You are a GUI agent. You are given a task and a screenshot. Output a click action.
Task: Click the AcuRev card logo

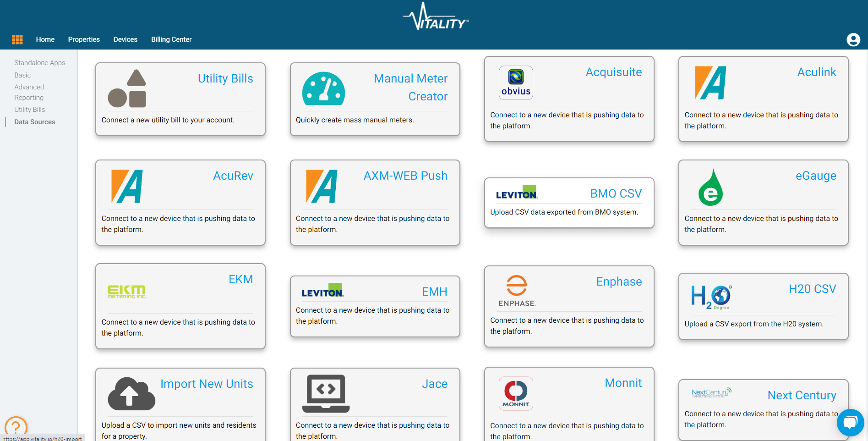127,186
